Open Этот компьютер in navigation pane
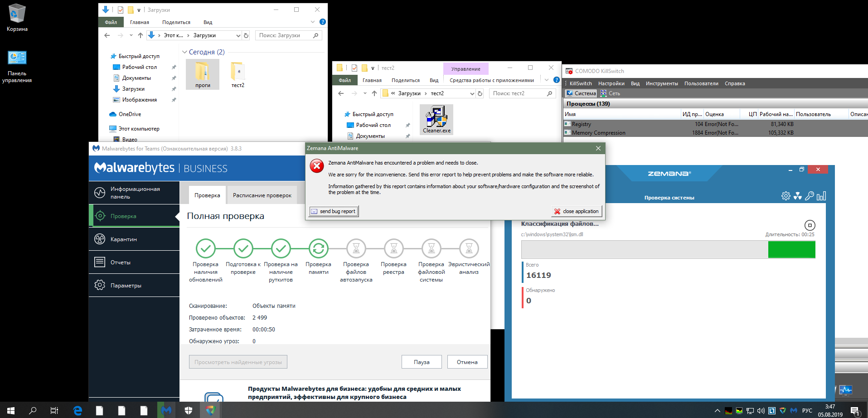868x418 pixels. point(139,129)
